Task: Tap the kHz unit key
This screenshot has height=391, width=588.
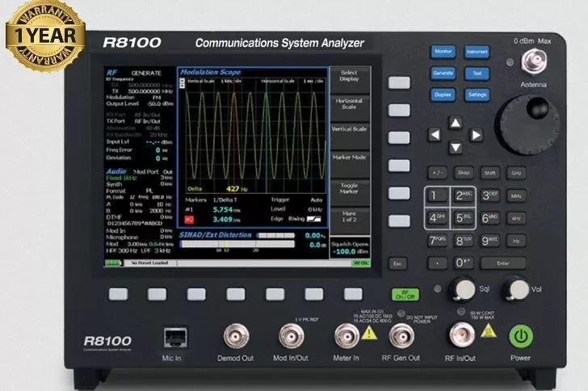Action: [x=516, y=218]
